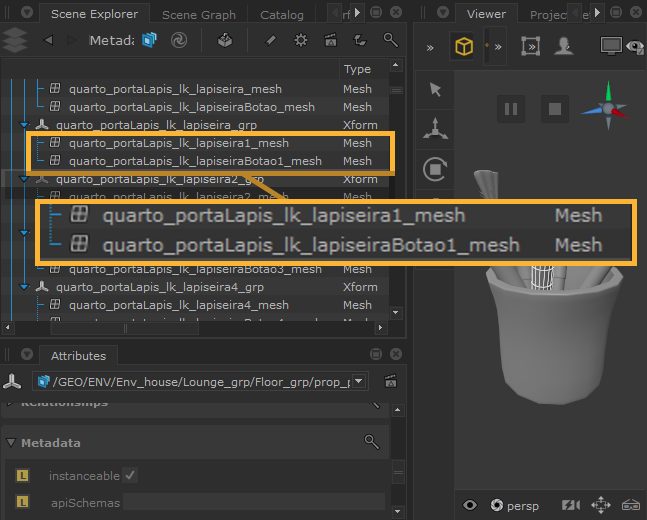Toggle the instanceable checkbox
This screenshot has width=647, height=520.
tap(130, 475)
